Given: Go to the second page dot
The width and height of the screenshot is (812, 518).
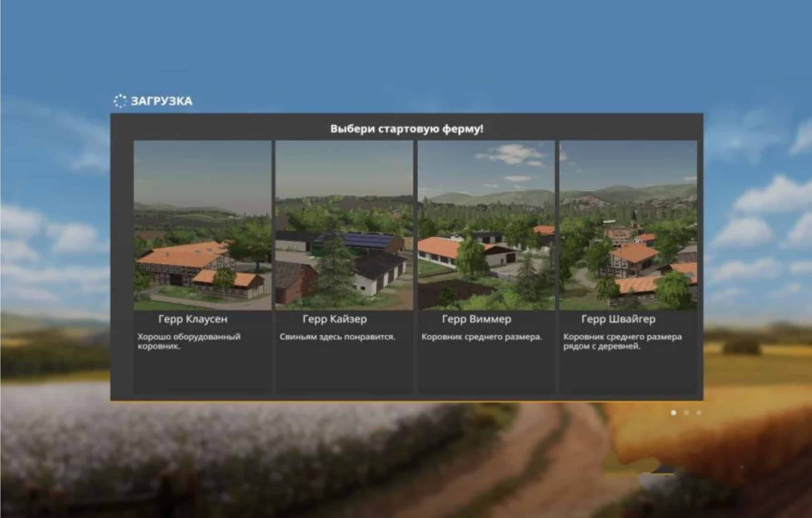Looking at the screenshot, I should (x=686, y=413).
